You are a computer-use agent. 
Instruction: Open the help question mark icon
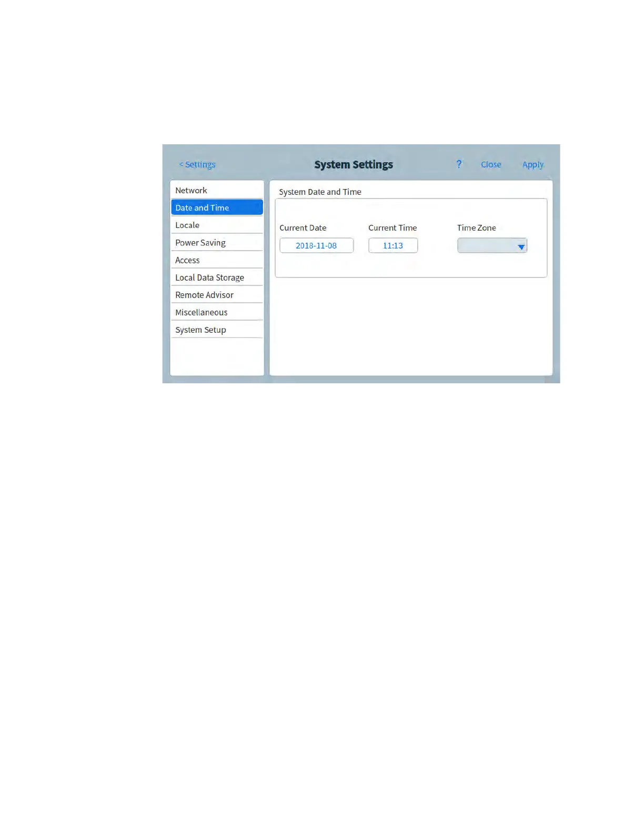click(x=459, y=164)
